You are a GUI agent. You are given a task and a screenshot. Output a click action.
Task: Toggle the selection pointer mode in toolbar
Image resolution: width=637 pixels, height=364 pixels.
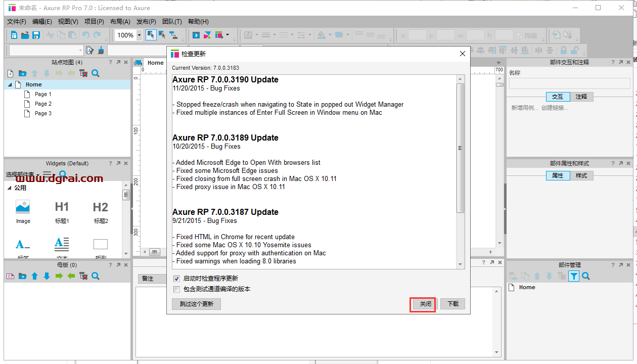(x=150, y=35)
